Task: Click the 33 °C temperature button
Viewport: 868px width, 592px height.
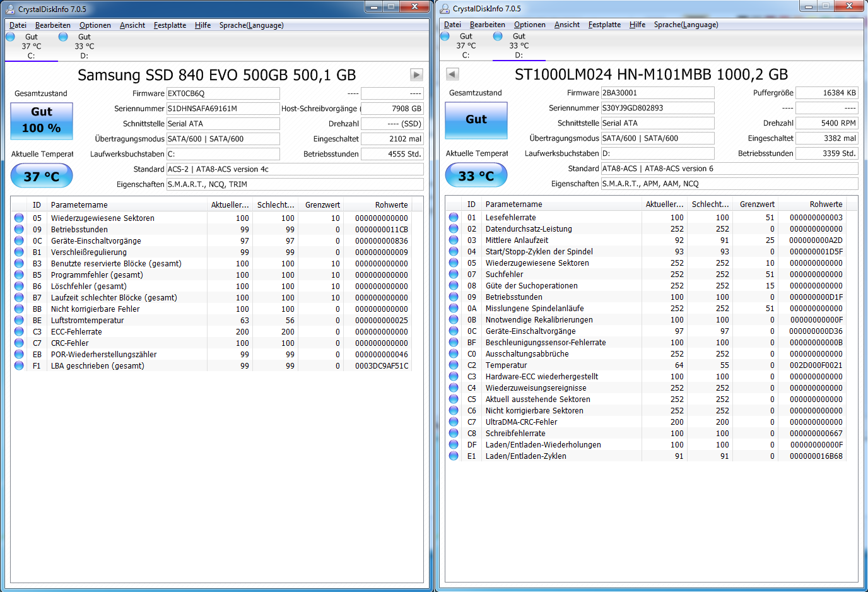Action: 476,175
